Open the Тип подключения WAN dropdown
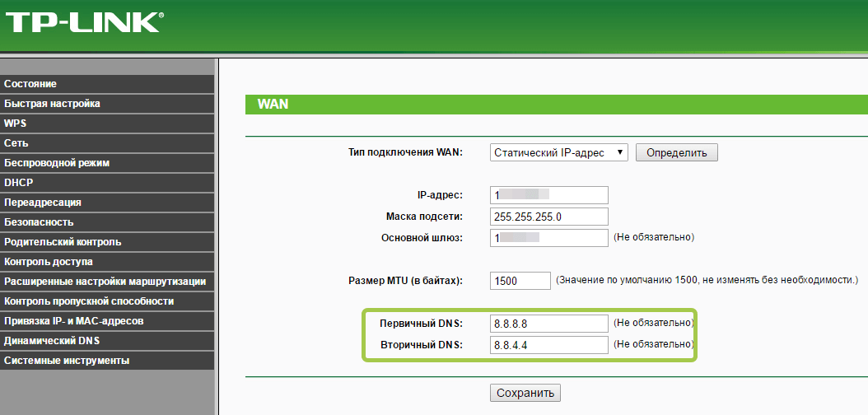 (x=559, y=152)
